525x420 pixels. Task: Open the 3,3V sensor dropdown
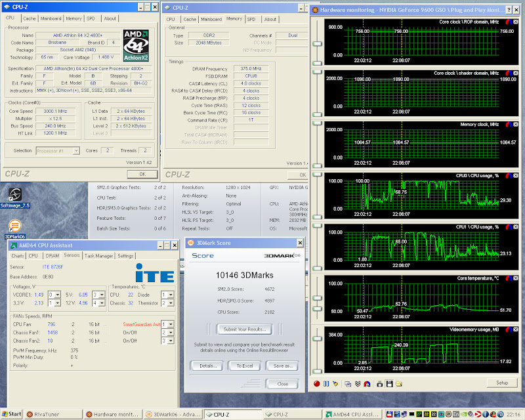[x=58, y=303]
